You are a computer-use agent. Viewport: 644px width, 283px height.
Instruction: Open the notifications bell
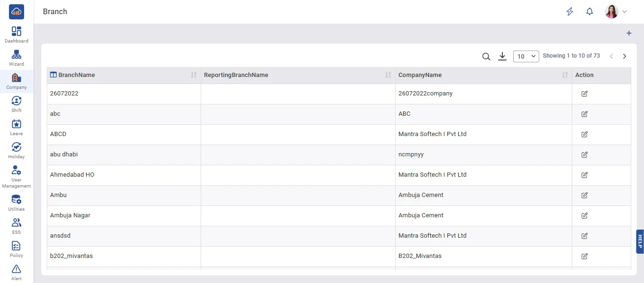[590, 12]
